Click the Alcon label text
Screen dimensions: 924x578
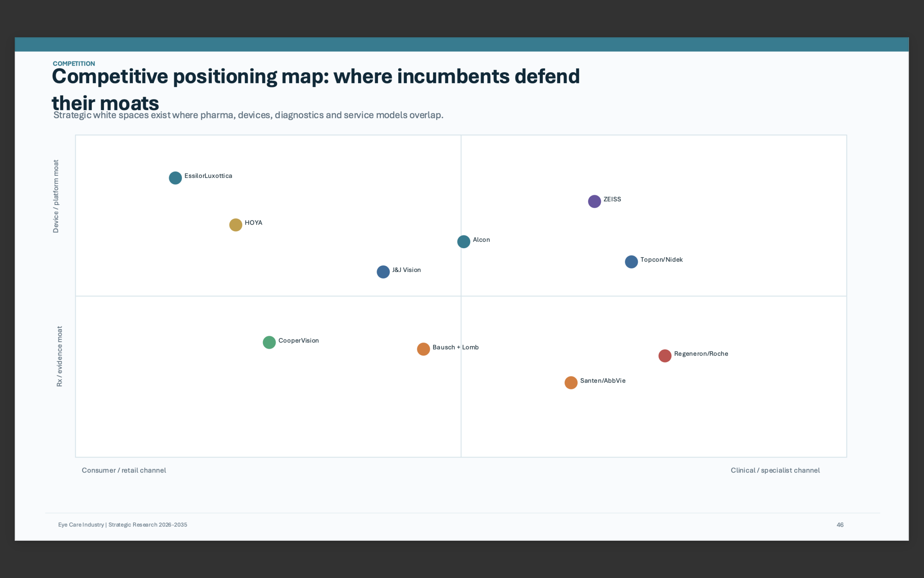pos(481,240)
